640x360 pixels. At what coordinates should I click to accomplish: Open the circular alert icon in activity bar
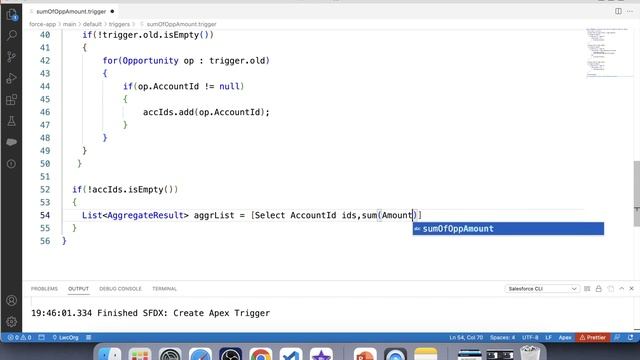click(11, 164)
